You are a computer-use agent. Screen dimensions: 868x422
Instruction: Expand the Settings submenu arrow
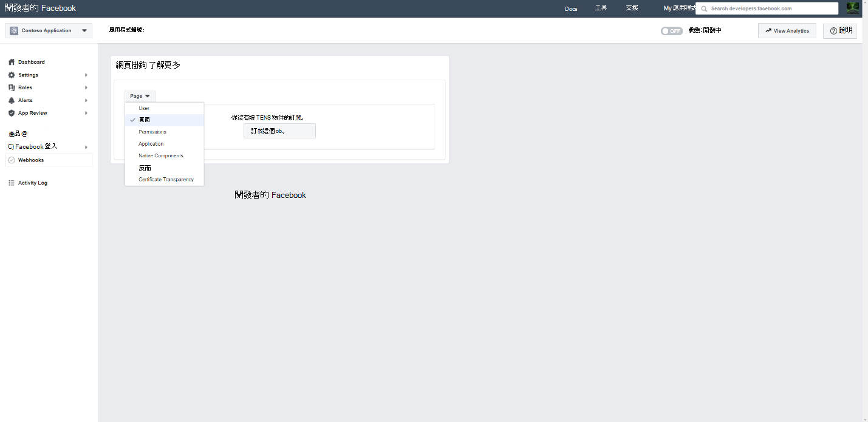(86, 75)
